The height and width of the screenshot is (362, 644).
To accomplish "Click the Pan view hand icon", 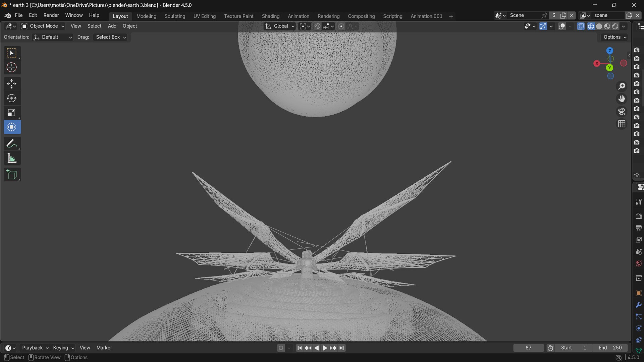I will click(x=622, y=99).
